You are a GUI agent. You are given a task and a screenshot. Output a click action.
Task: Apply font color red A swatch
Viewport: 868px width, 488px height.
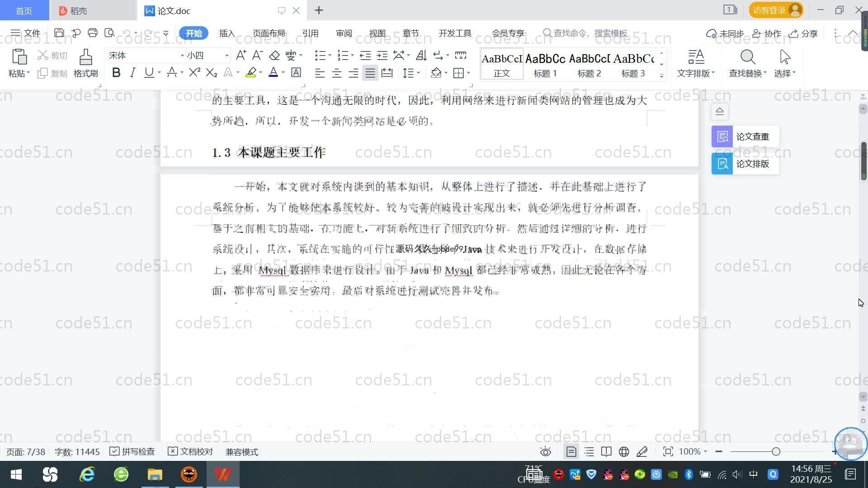coord(273,73)
